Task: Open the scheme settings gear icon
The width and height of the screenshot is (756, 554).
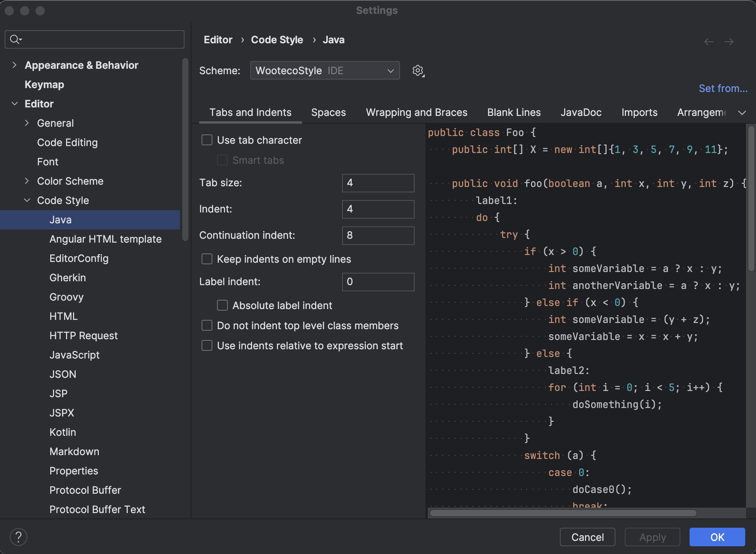Action: tap(418, 71)
